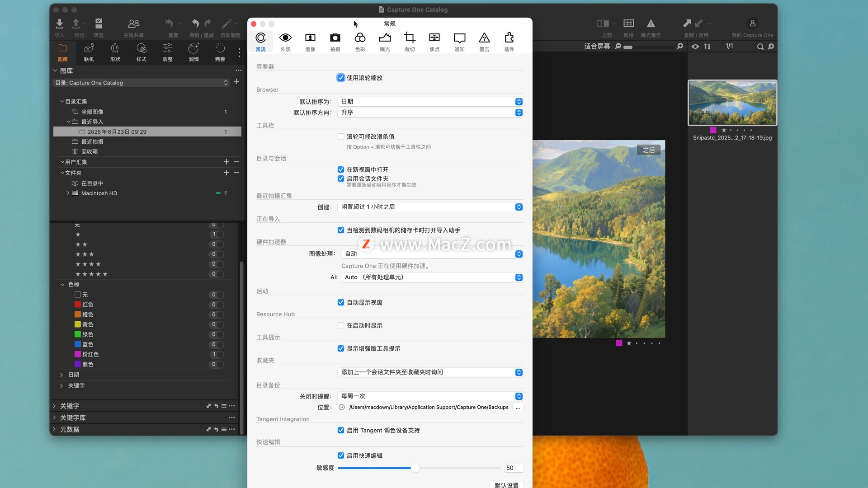Enable Resource Hub 在启动时显示 checkbox

pyautogui.click(x=341, y=325)
